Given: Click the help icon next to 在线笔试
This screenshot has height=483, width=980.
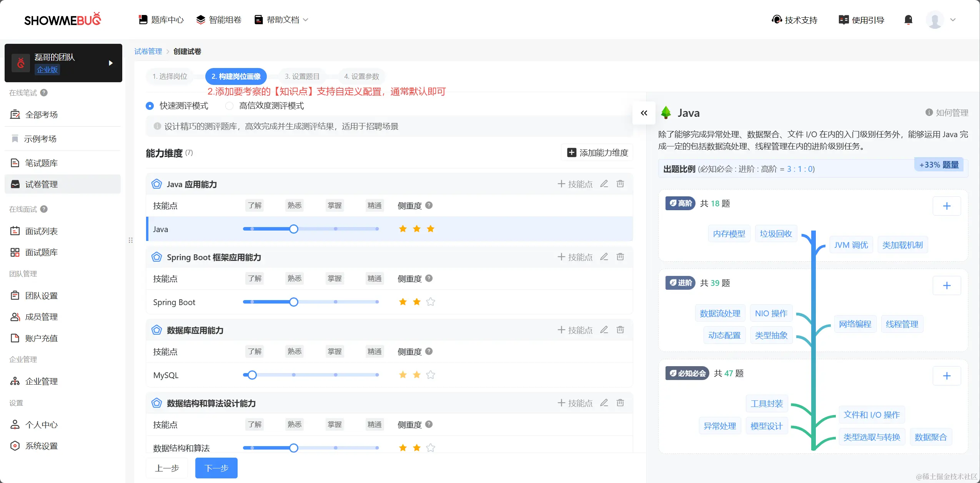Looking at the screenshot, I should pos(44,93).
